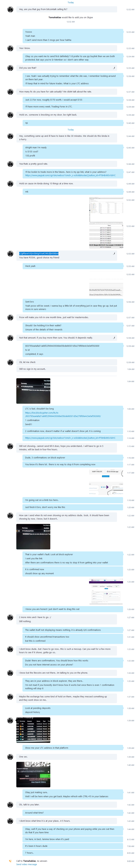The width and height of the screenshot is (137, 868).
Task: Open the live.blockcypher.com transaction link
Action: point(63,414)
